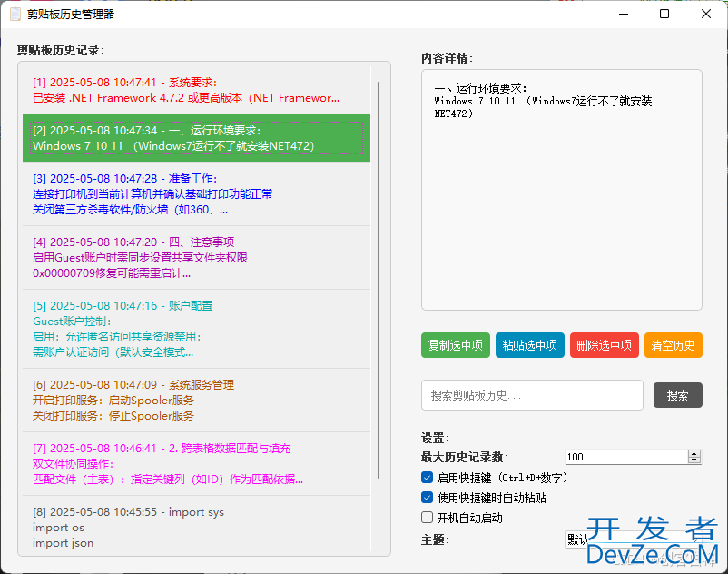
Task: Click the 删除选中项 red button
Action: [604, 345]
